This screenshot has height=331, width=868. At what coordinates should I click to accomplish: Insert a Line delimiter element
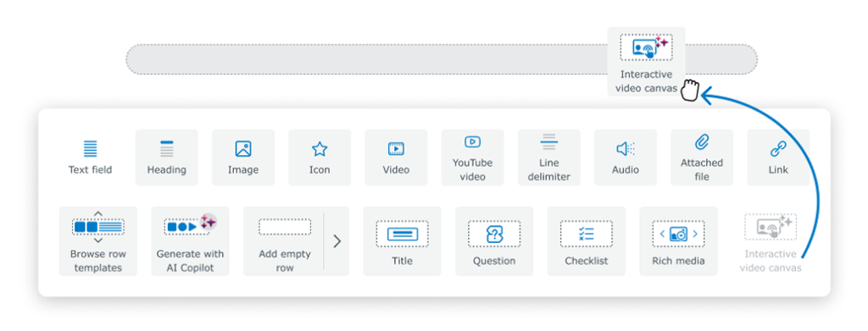[548, 157]
